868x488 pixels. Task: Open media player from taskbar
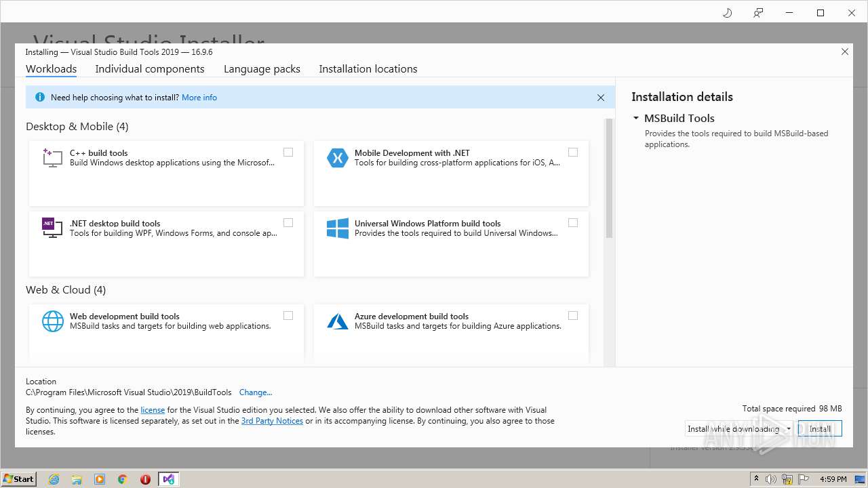tap(100, 479)
